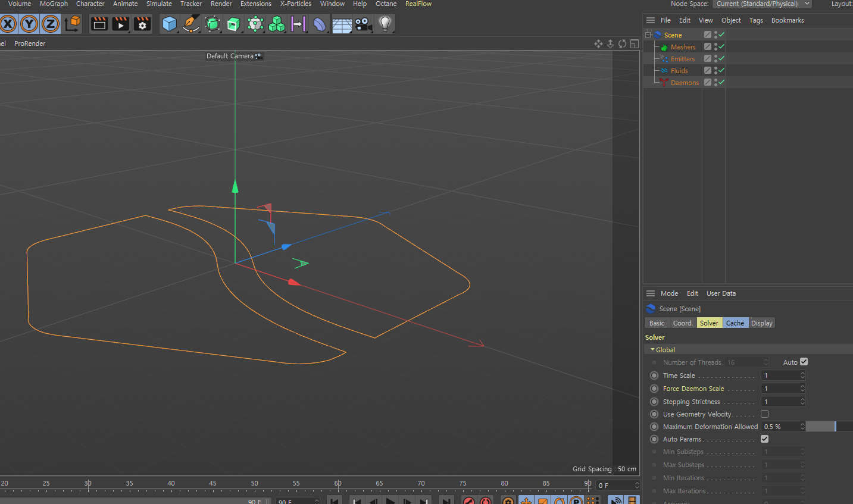Open the subdivision surface generators icon
The width and height of the screenshot is (853, 504).
tap(213, 24)
